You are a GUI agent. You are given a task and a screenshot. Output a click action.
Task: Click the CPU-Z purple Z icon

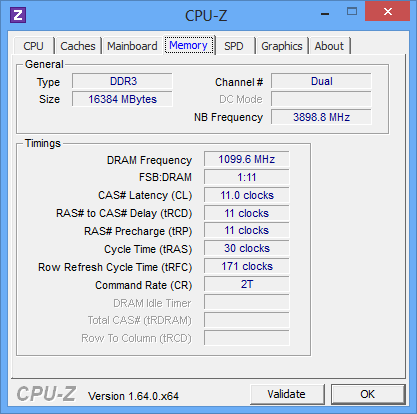(x=18, y=15)
